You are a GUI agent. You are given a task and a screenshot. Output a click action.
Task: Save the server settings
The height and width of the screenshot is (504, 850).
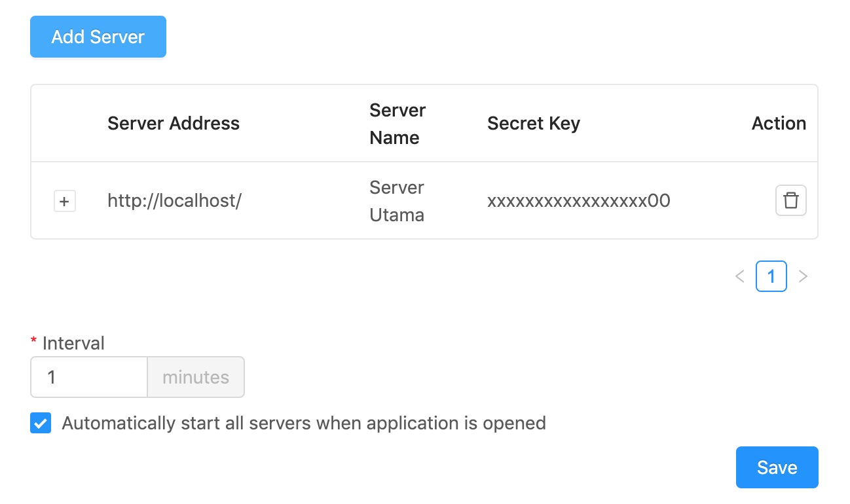[x=777, y=467]
